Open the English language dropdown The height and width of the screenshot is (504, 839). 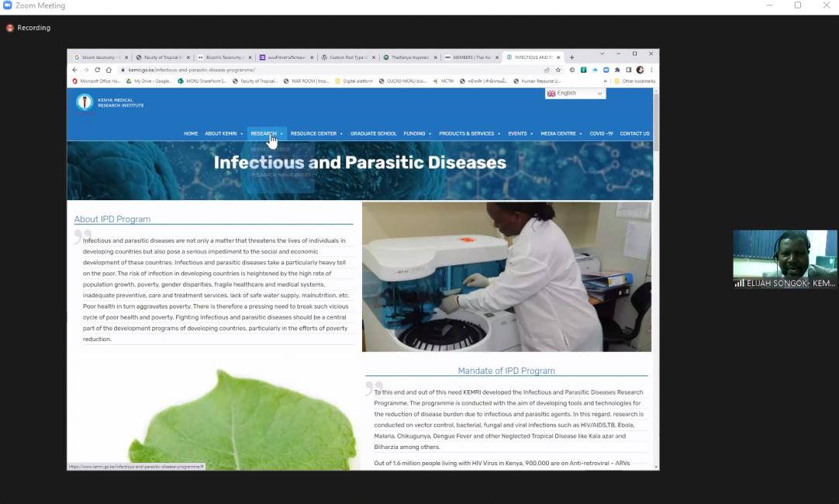pos(575,93)
